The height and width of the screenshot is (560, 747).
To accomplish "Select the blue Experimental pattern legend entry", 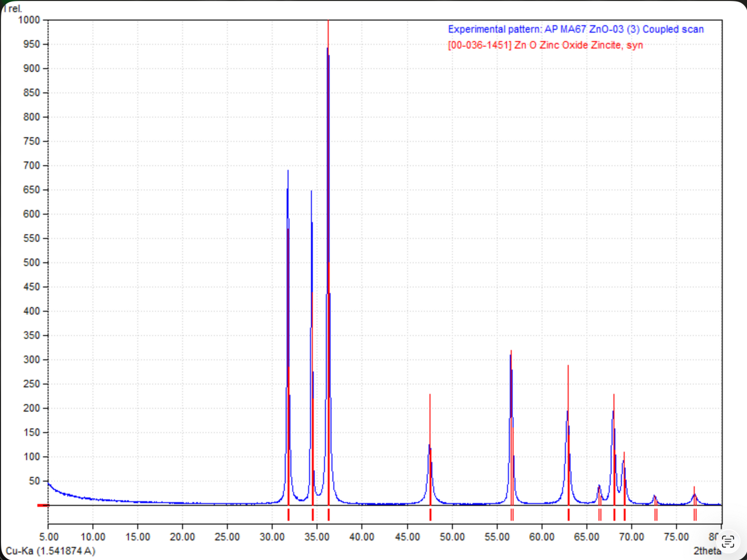I will click(x=575, y=29).
